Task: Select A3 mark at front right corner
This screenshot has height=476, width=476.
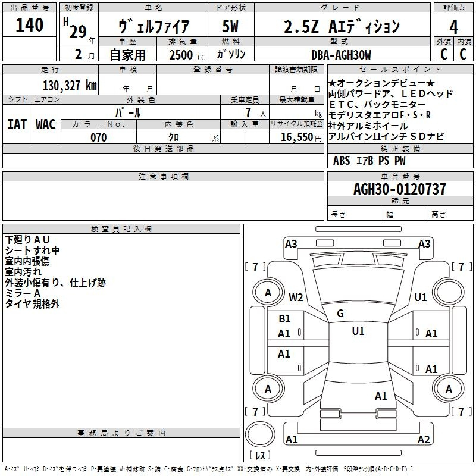Action: 424,244
